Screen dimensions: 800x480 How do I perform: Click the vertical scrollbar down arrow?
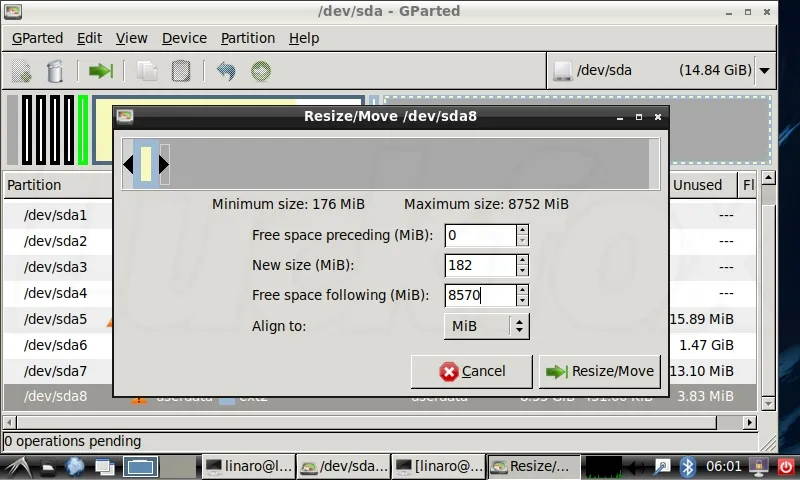[x=768, y=403]
